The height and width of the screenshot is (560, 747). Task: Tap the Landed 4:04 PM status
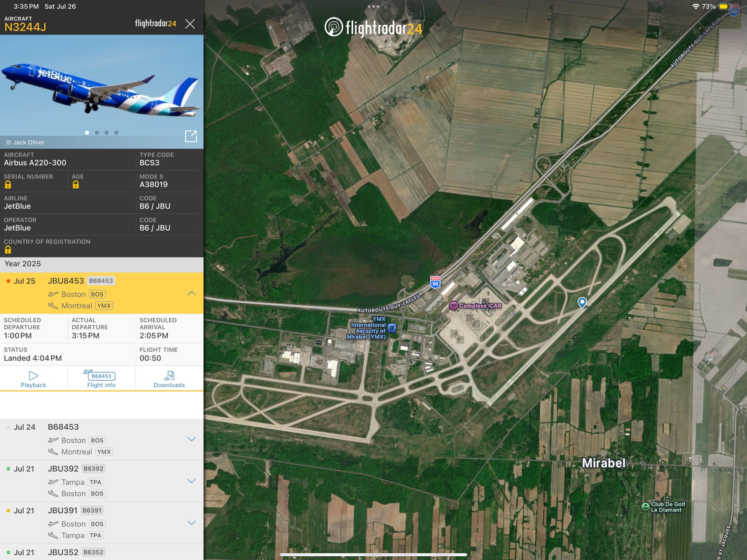pyautogui.click(x=33, y=358)
